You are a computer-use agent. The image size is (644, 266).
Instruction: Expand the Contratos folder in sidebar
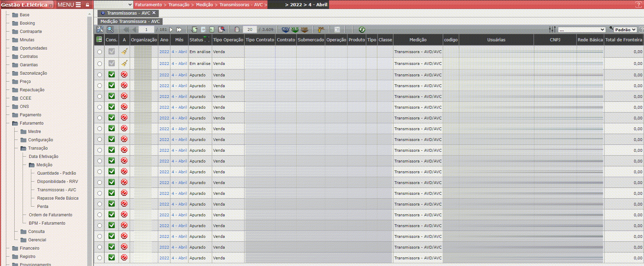(x=29, y=57)
